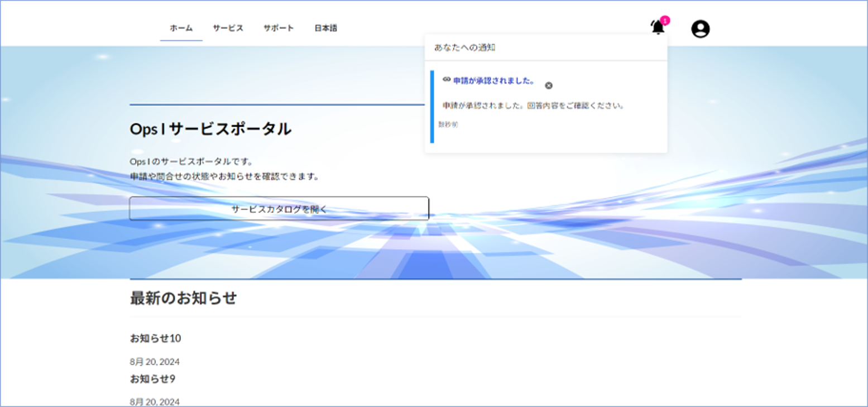The width and height of the screenshot is (868, 407).
Task: Open the お知らせ9 announcement
Action: [152, 379]
